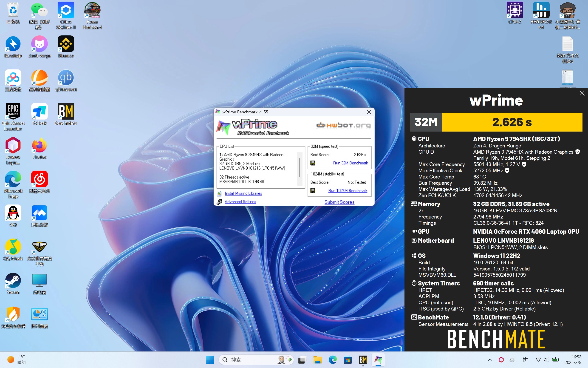Open 控制面板 (Control Panel) icon
Viewport: 588px width, 368px height.
(39, 318)
